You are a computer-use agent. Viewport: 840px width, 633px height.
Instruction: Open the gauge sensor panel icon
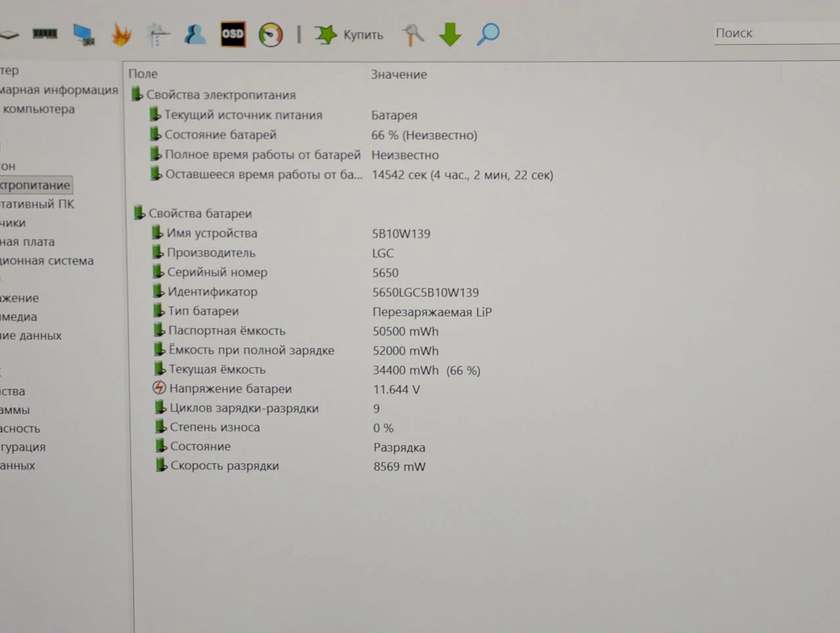click(x=270, y=35)
